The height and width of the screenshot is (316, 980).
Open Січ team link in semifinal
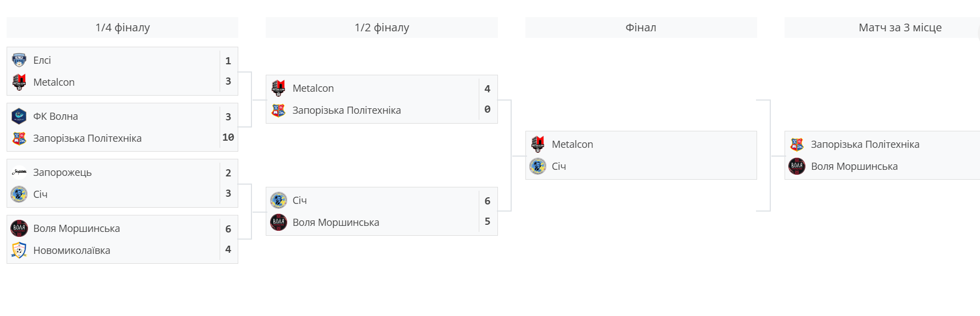click(300, 200)
